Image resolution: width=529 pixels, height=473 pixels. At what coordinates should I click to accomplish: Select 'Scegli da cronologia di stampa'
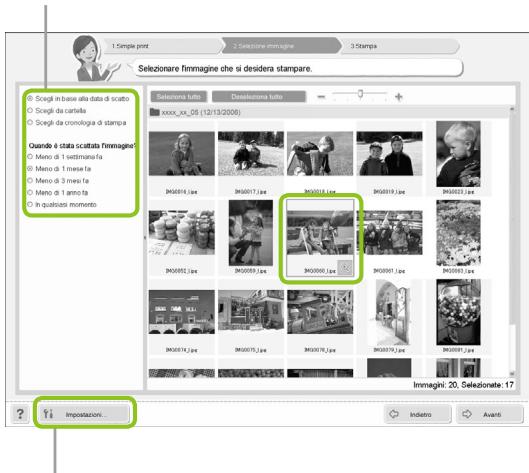pyautogui.click(x=77, y=122)
